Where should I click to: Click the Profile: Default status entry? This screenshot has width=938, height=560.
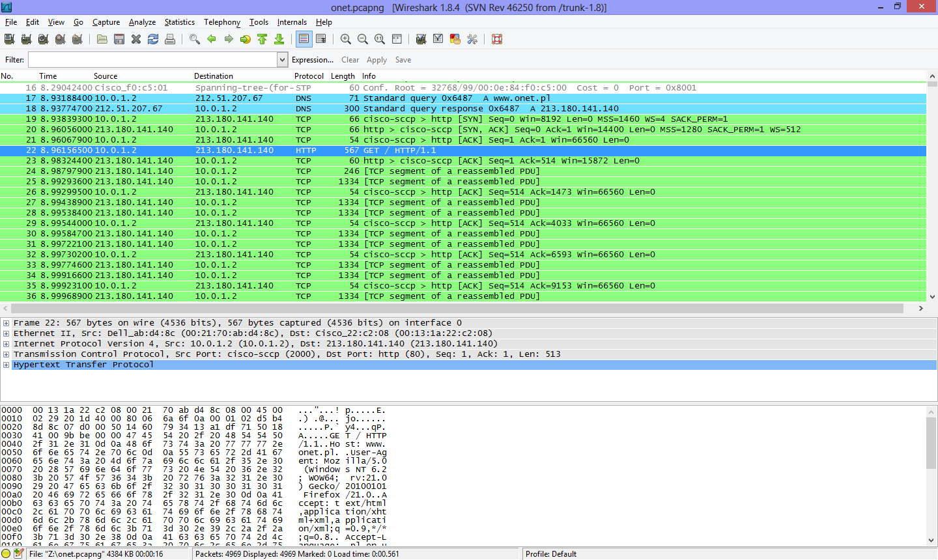click(551, 554)
